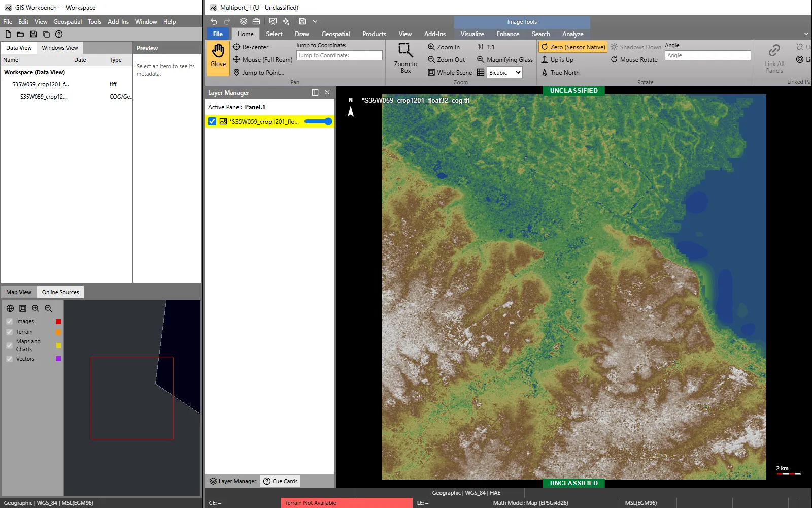Open the Bicubic resampling dropdown

click(504, 72)
